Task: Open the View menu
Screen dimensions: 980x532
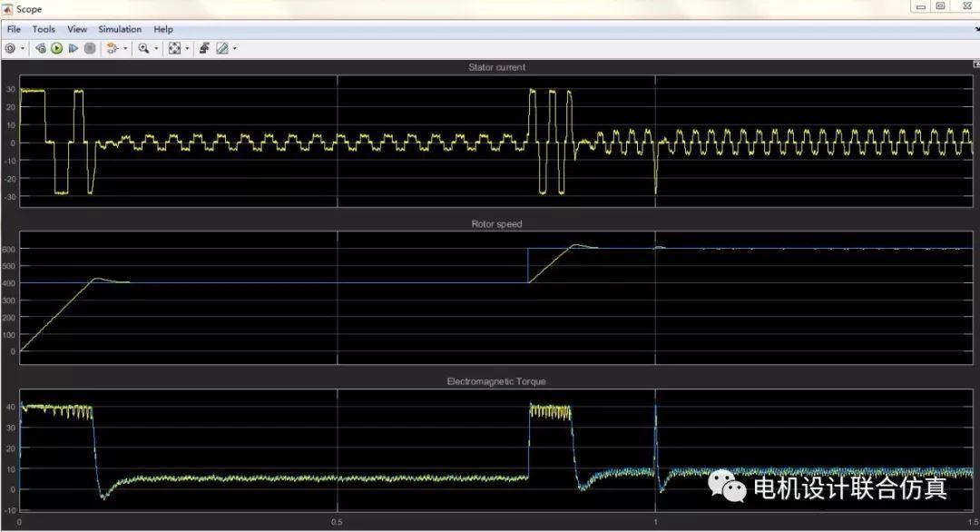Action: [77, 29]
